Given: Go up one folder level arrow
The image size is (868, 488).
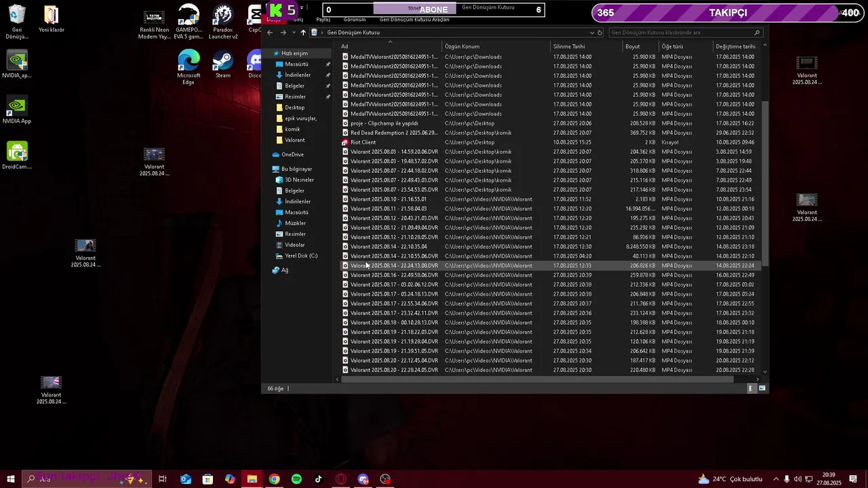Looking at the screenshot, I should (303, 33).
